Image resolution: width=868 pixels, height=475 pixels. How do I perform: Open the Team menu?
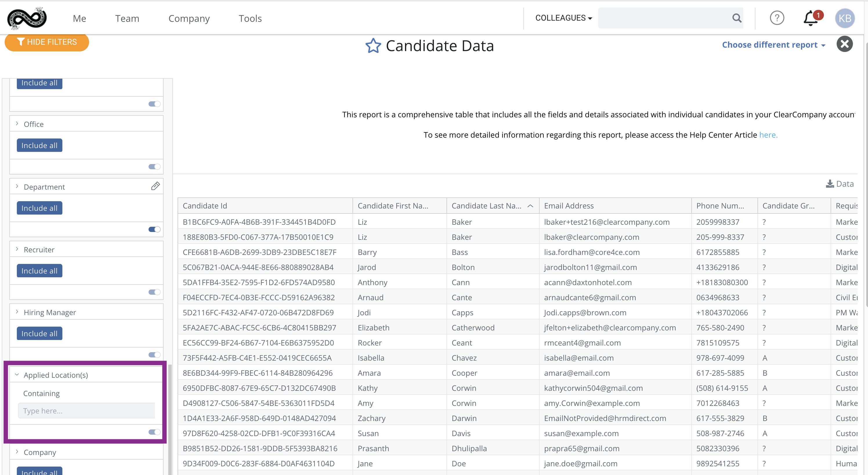[x=127, y=19]
